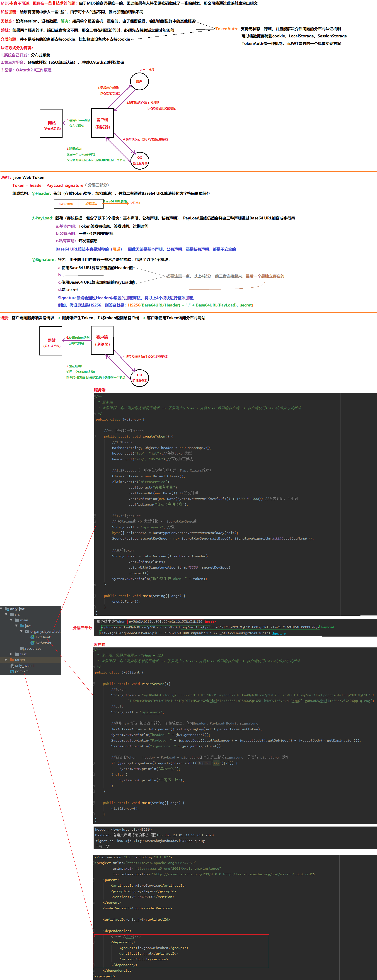Click the JwtServer class icon
Image resolution: width=377 pixels, height=980 pixels.
click(x=32, y=643)
